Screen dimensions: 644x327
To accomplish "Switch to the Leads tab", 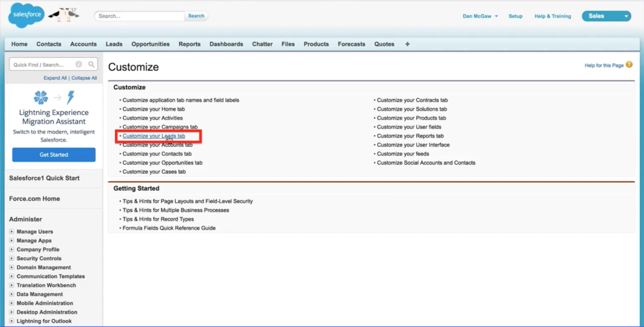I will (x=114, y=44).
